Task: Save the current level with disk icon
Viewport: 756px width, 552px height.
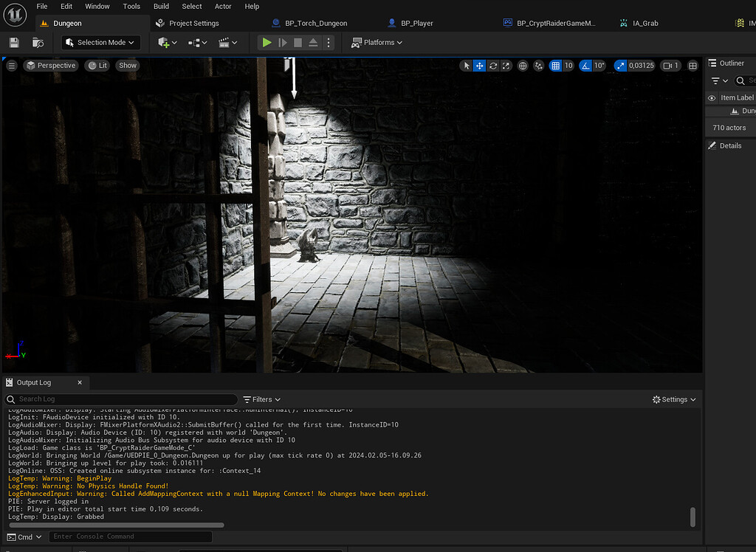Action: 14,43
